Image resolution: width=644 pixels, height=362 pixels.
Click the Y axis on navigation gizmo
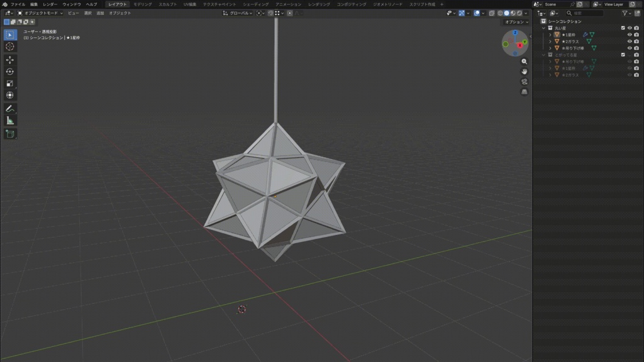tap(525, 42)
